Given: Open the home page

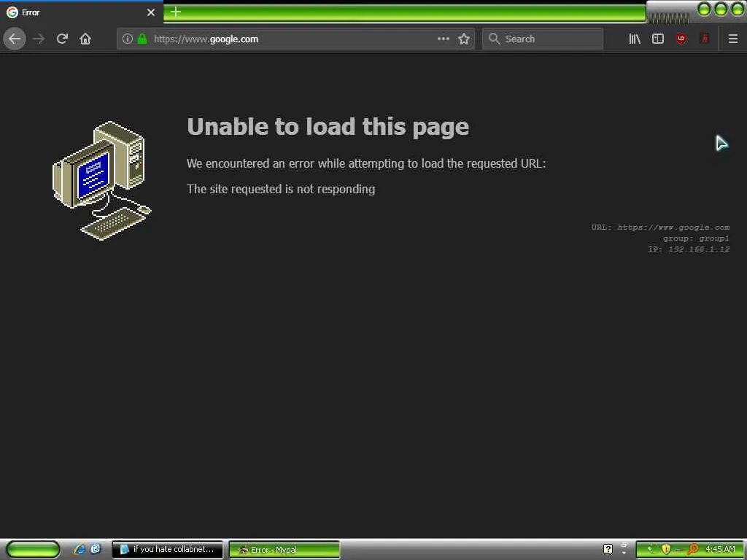Looking at the screenshot, I should (85, 39).
